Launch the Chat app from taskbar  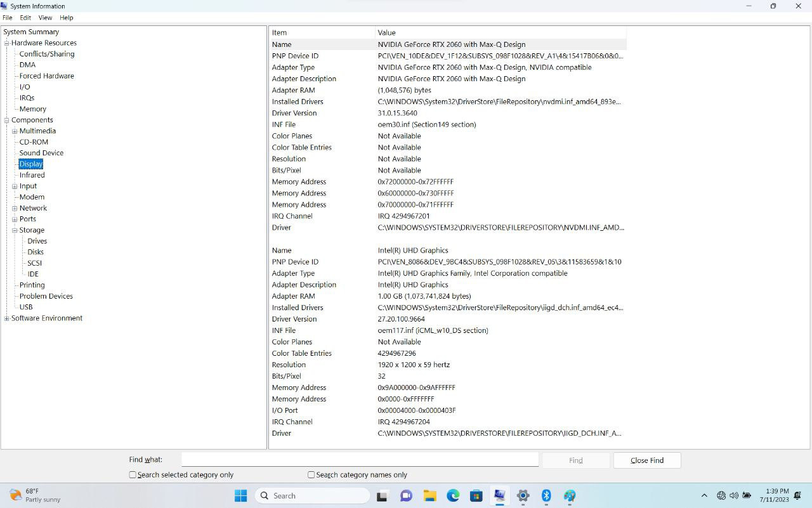pos(406,496)
